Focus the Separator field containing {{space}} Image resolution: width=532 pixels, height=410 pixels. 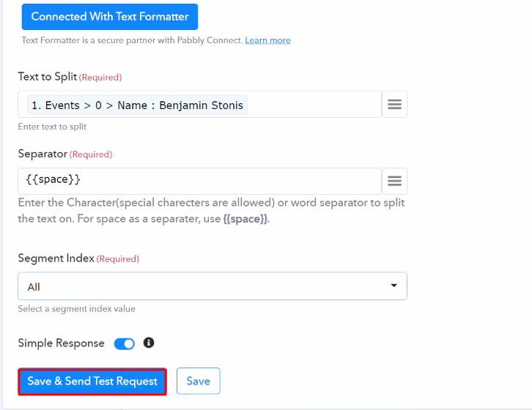[200, 181]
